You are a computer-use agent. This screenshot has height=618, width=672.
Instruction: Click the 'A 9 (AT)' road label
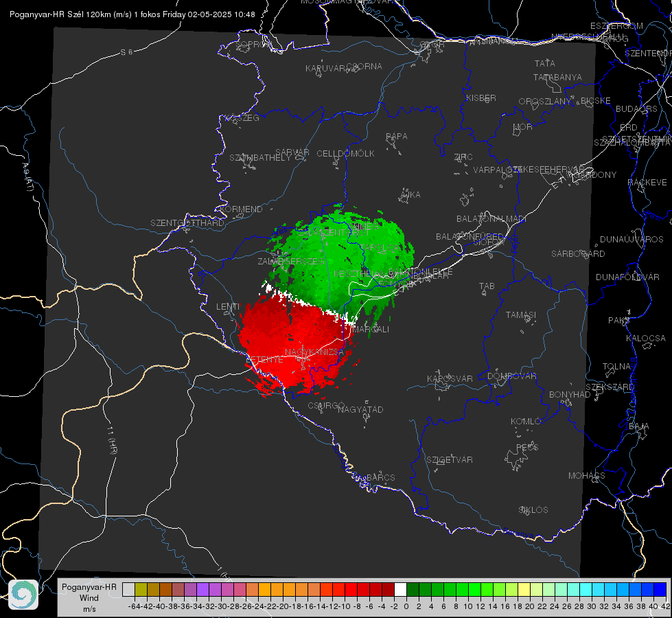(28, 177)
